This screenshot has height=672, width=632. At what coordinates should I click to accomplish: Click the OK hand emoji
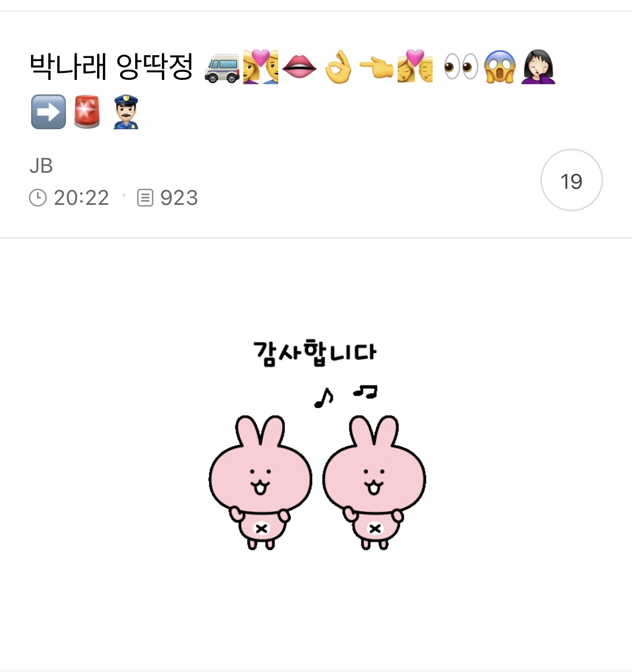(339, 68)
